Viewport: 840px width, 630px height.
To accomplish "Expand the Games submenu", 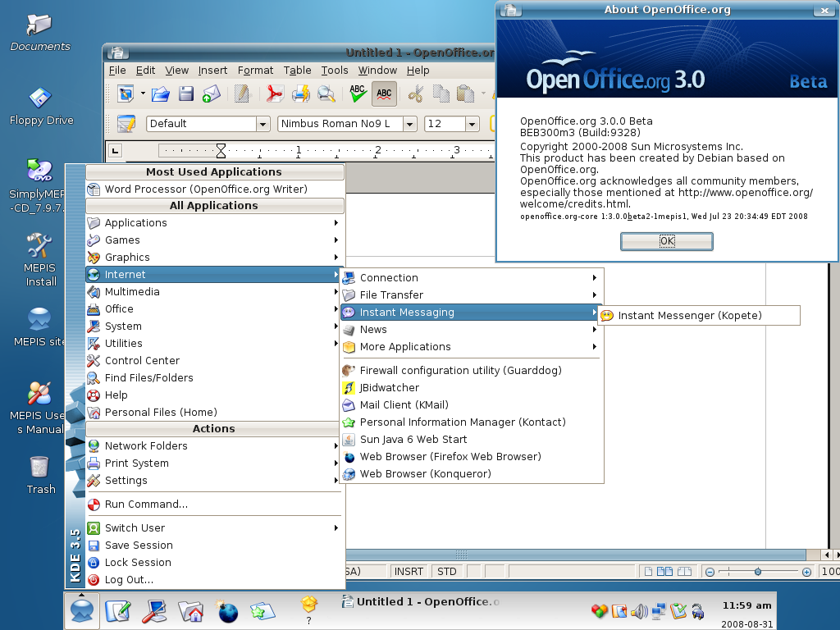I will click(x=214, y=240).
